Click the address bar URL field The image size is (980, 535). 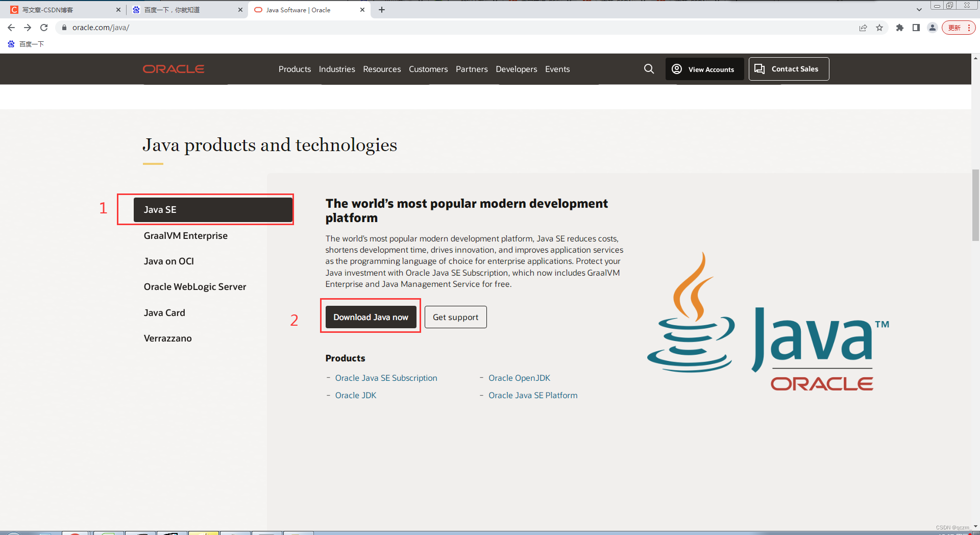(x=459, y=28)
